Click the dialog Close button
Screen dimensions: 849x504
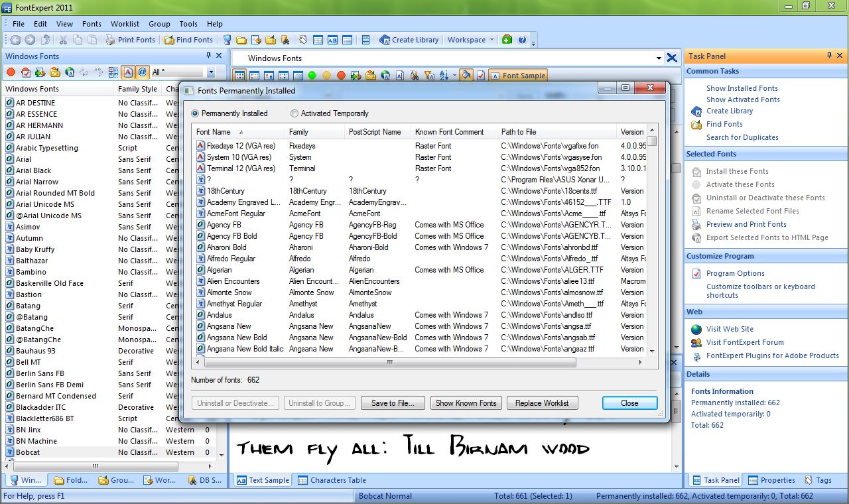(x=629, y=403)
